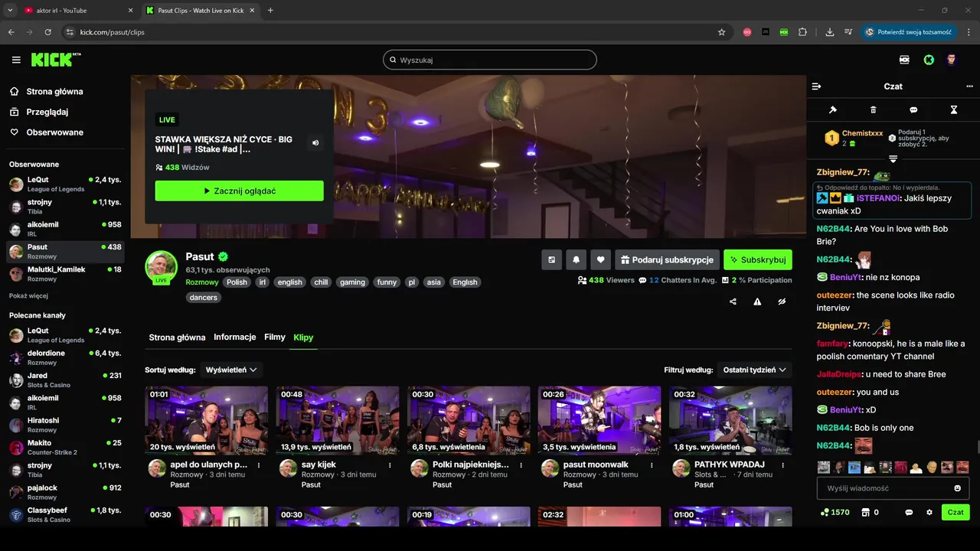Open options menu for 'pasut moonwalk' clip
980x551 pixels.
(652, 465)
